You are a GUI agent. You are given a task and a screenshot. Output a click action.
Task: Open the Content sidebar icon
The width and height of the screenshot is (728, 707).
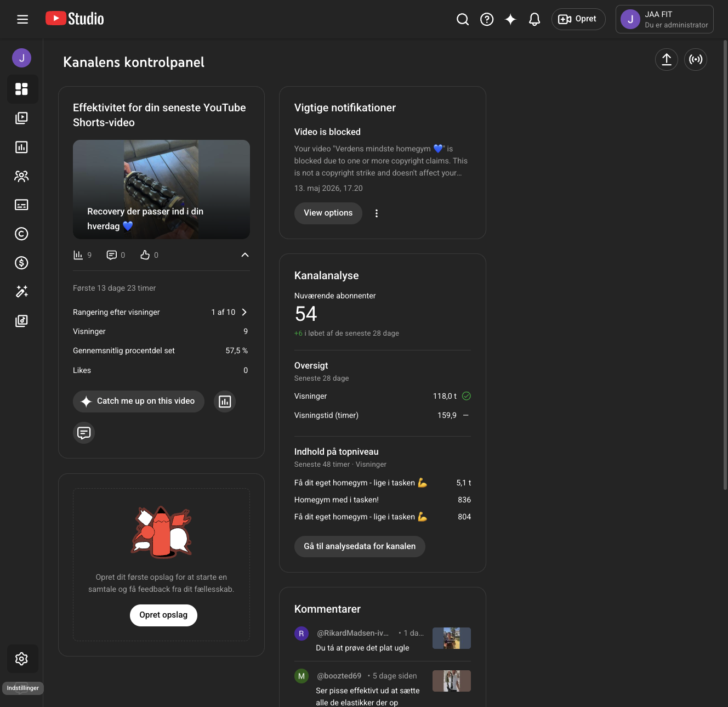[22, 118]
